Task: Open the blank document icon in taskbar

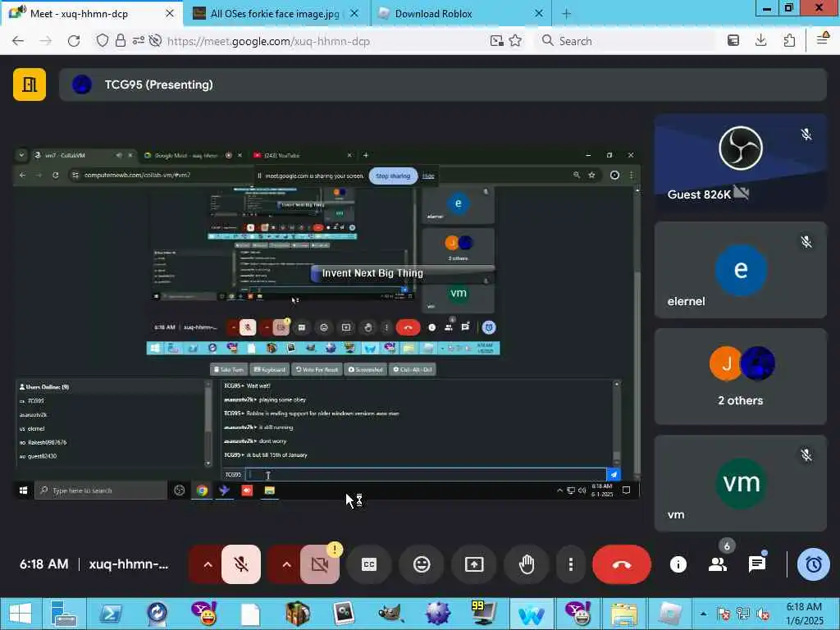Action: click(250, 614)
